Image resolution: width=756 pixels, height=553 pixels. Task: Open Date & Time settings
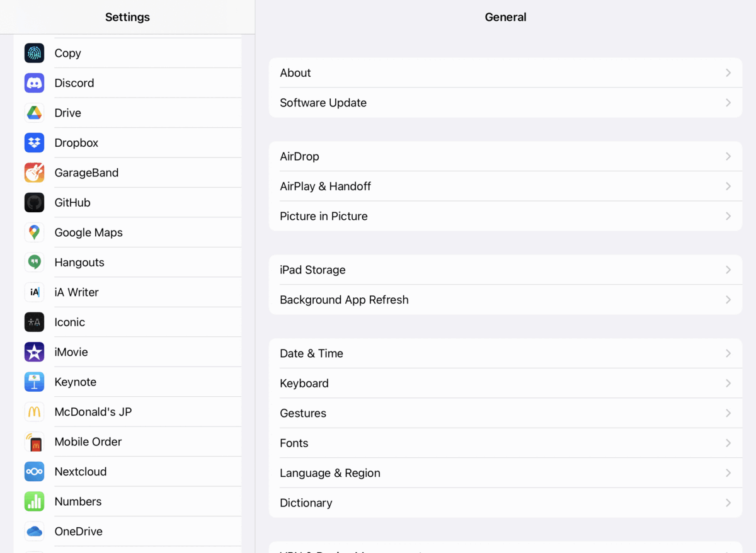505,353
